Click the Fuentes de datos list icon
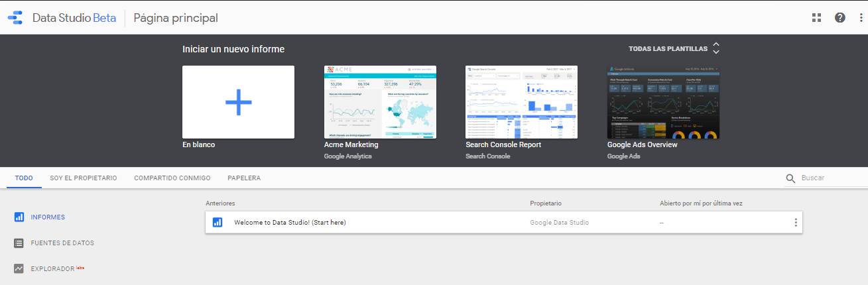Image resolution: width=868 pixels, height=285 pixels. 19,243
